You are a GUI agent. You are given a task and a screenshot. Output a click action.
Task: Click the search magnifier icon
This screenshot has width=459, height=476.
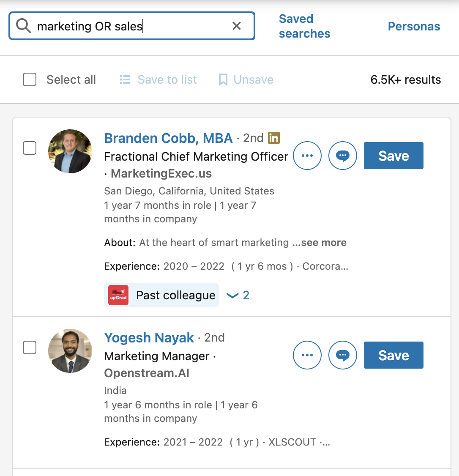(x=23, y=26)
